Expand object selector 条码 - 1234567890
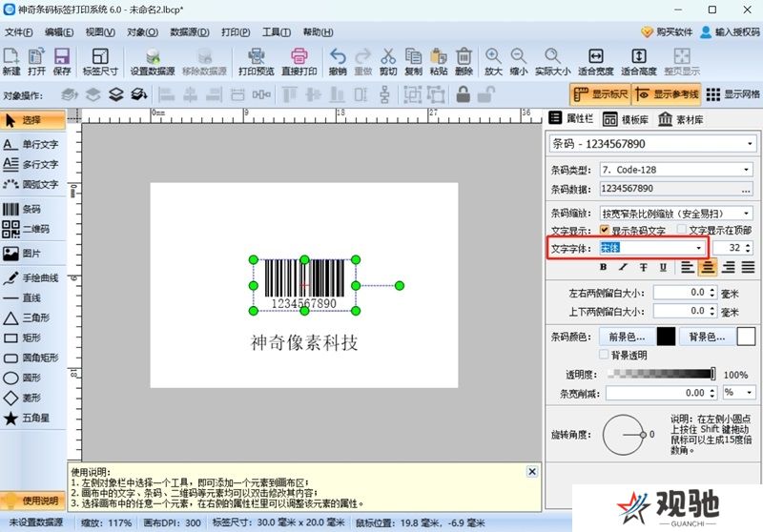Viewport: 763px width, 532px height. coord(750,144)
